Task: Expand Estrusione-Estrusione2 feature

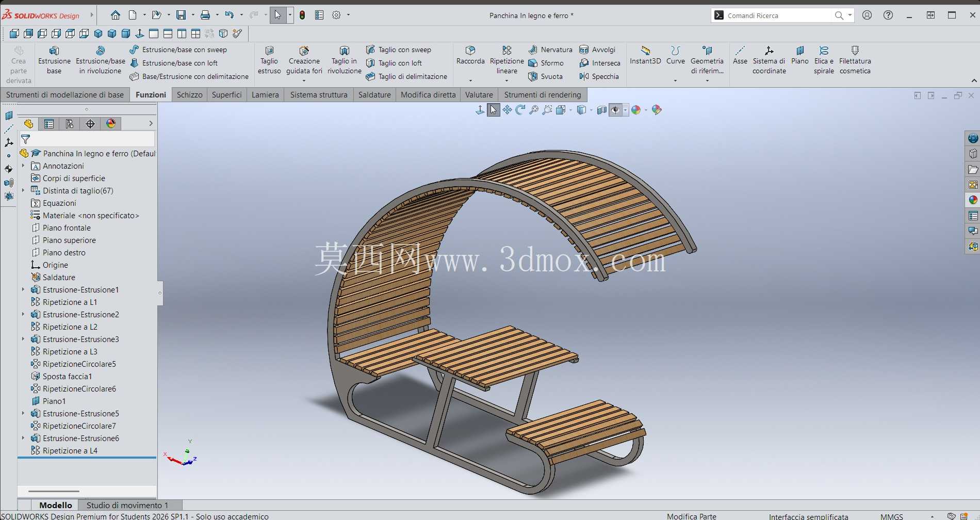Action: click(x=23, y=314)
